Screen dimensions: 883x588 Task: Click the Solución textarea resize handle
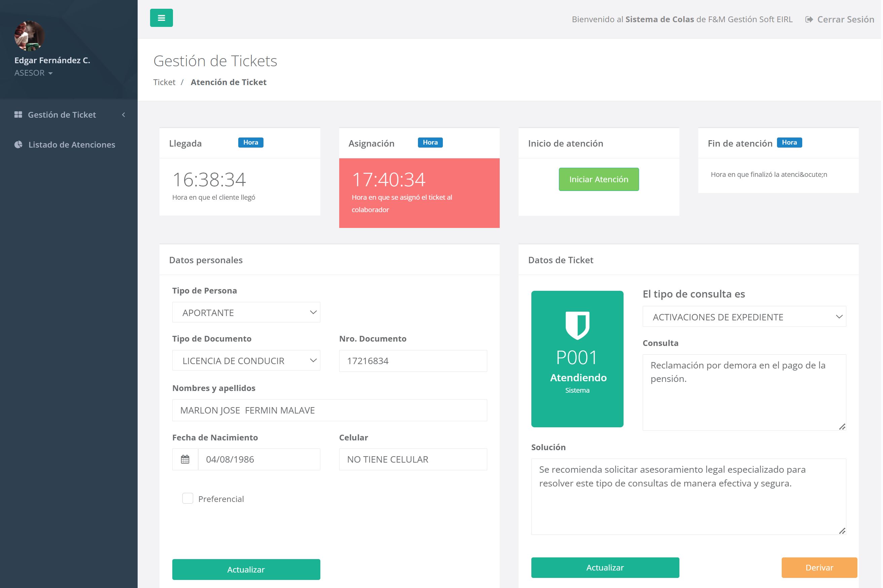click(x=842, y=531)
